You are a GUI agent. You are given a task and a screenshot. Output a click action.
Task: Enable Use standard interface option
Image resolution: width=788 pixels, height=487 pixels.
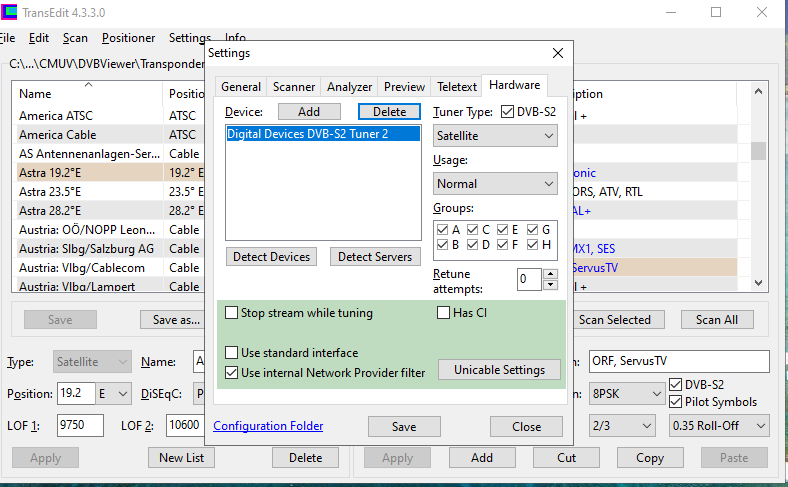click(232, 353)
